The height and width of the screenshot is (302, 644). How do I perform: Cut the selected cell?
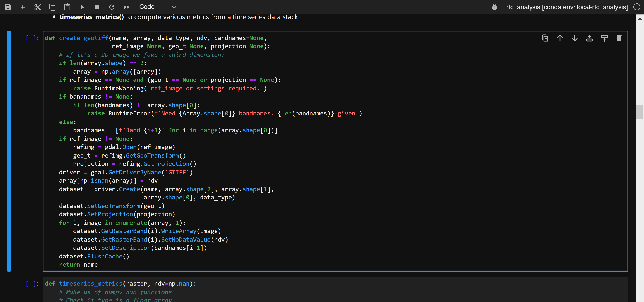(37, 7)
